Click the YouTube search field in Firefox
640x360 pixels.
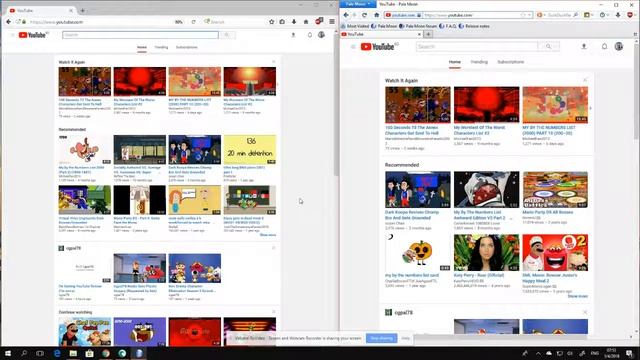pyautogui.click(x=140, y=35)
